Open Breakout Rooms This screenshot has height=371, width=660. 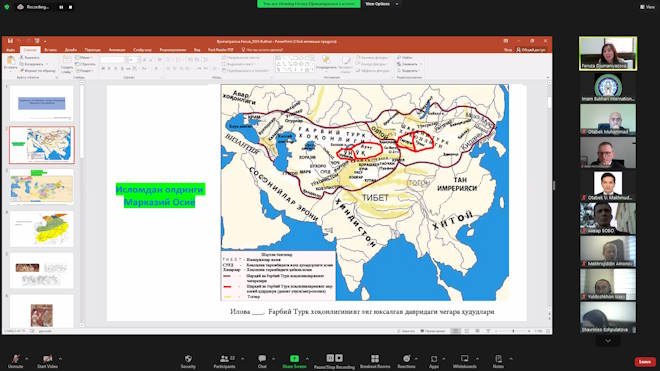point(375,361)
